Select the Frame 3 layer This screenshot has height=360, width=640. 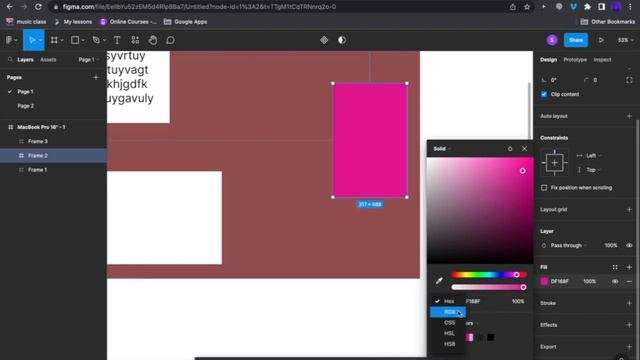(x=38, y=141)
